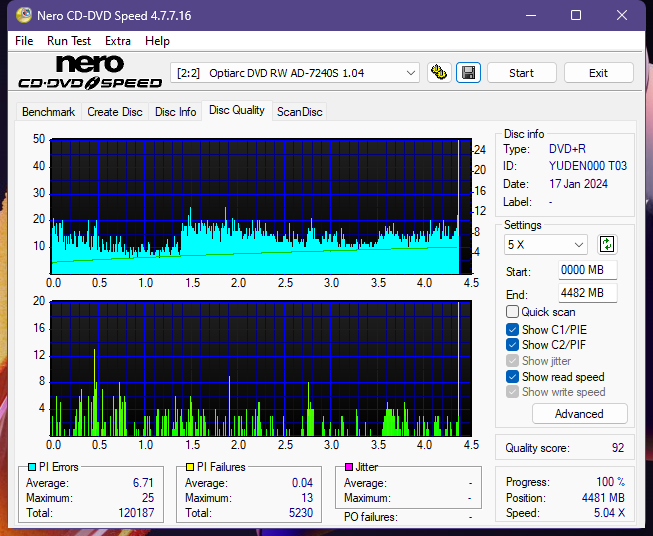Click the Start position field 0000 MB
This screenshot has height=536, width=653.
(587, 270)
